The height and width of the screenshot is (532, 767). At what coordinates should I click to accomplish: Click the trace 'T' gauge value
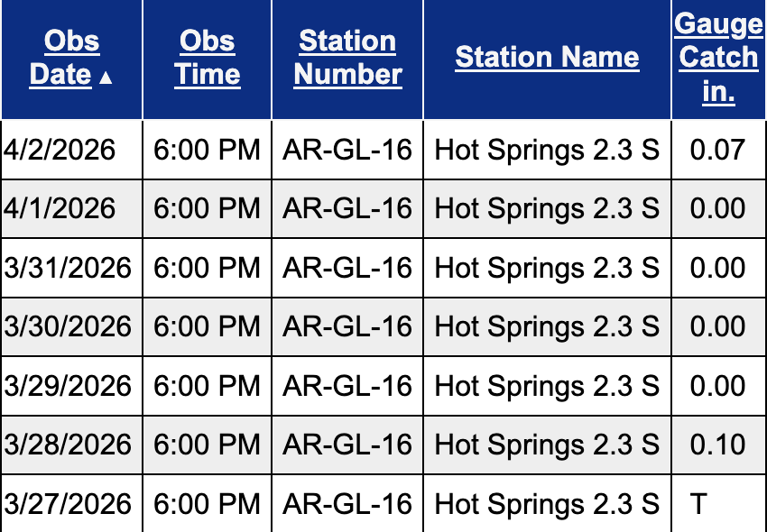tap(698, 503)
